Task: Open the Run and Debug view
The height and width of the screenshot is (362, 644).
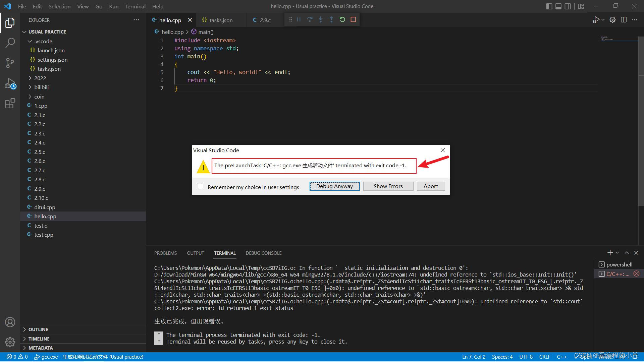Action: (x=10, y=83)
